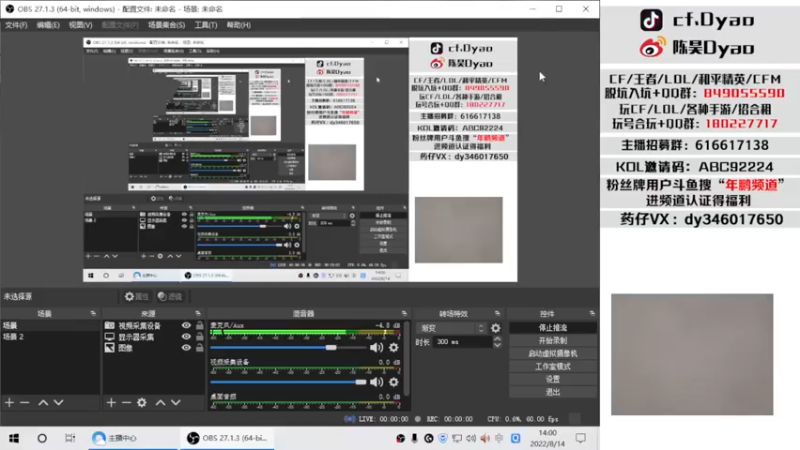The width and height of the screenshot is (800, 450).
Task: Remove selected source with minus icon
Action: pyautogui.click(x=126, y=403)
